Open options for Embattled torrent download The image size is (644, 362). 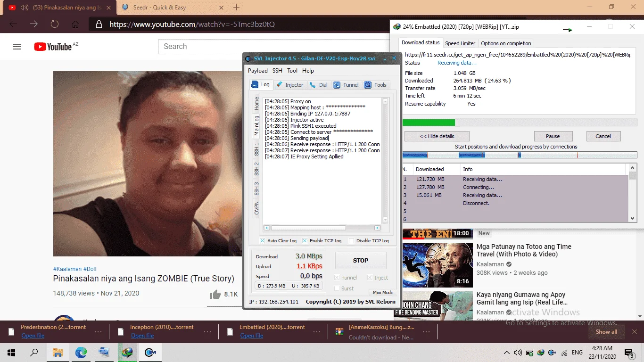click(317, 332)
